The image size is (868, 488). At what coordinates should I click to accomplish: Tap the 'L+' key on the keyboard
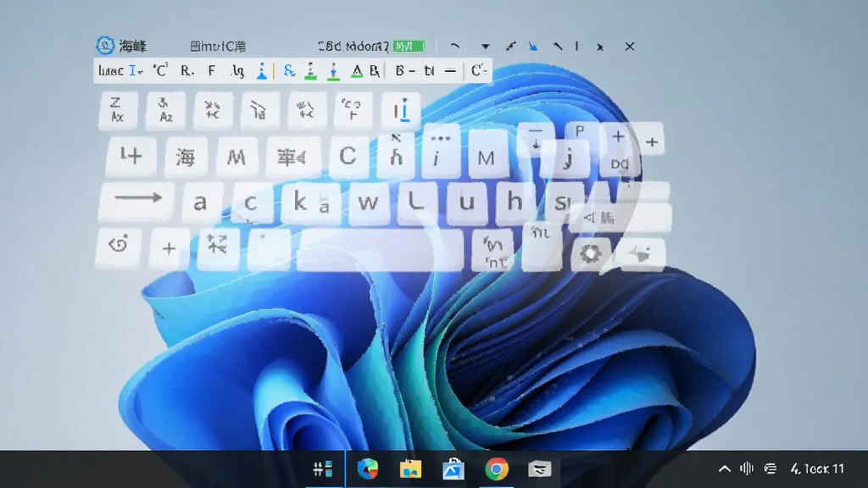tap(131, 157)
